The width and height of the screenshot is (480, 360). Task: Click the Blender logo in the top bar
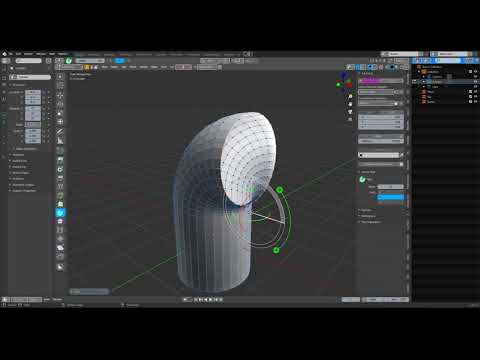click(x=4, y=54)
